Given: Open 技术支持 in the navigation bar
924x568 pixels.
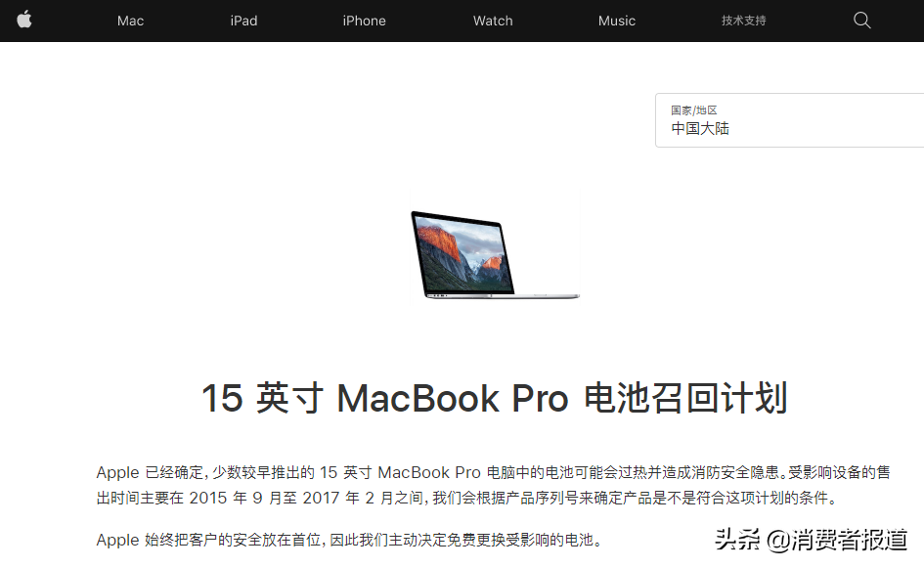Looking at the screenshot, I should coord(744,21).
